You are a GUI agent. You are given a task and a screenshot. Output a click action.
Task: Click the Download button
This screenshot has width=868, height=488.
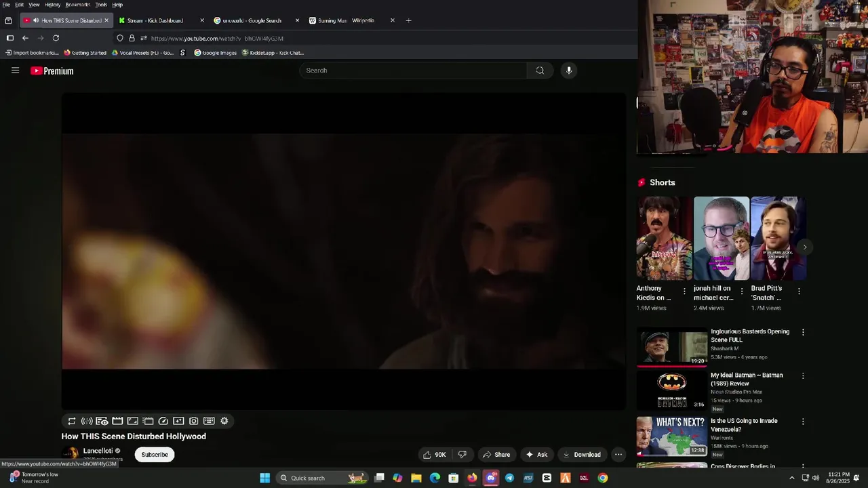coord(582,455)
